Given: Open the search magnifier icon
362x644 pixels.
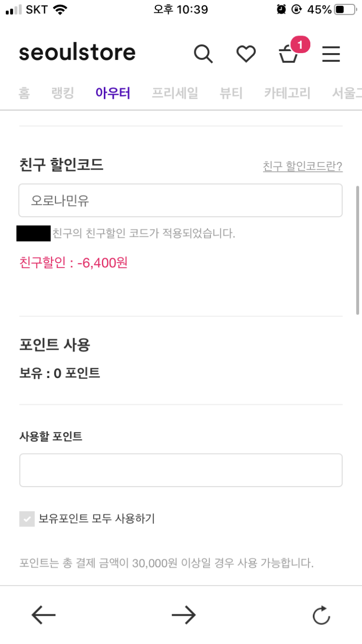Looking at the screenshot, I should tap(203, 54).
